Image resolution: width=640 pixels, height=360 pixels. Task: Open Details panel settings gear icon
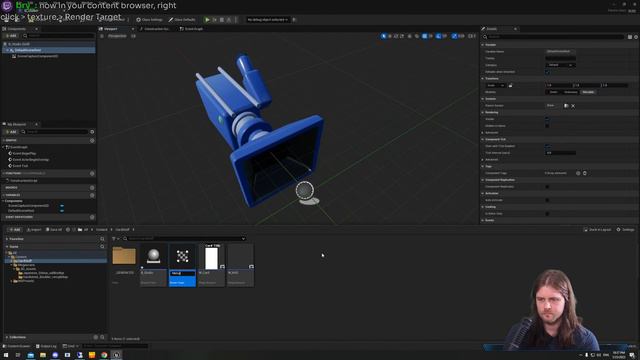[636, 37]
